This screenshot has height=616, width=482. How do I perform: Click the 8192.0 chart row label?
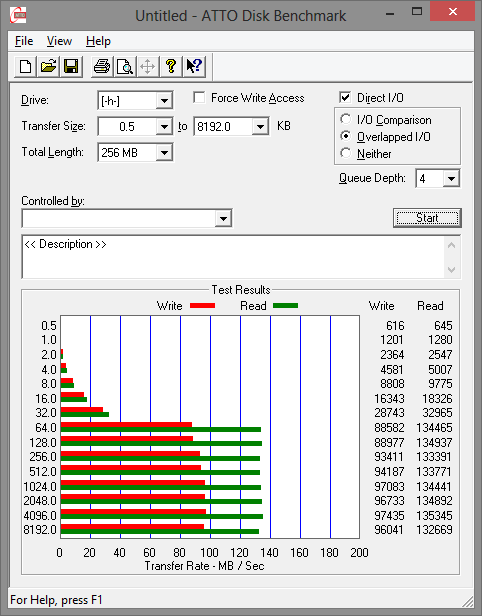click(x=40, y=530)
